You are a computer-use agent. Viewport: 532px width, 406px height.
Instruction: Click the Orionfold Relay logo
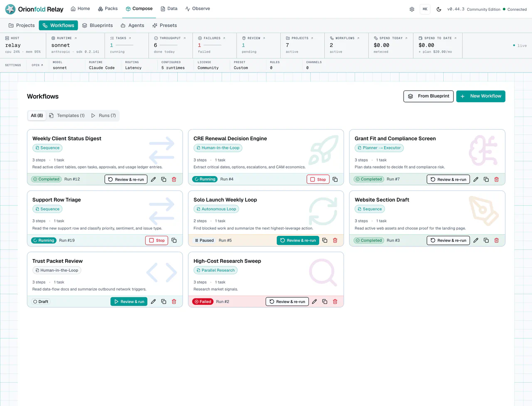tap(34, 9)
